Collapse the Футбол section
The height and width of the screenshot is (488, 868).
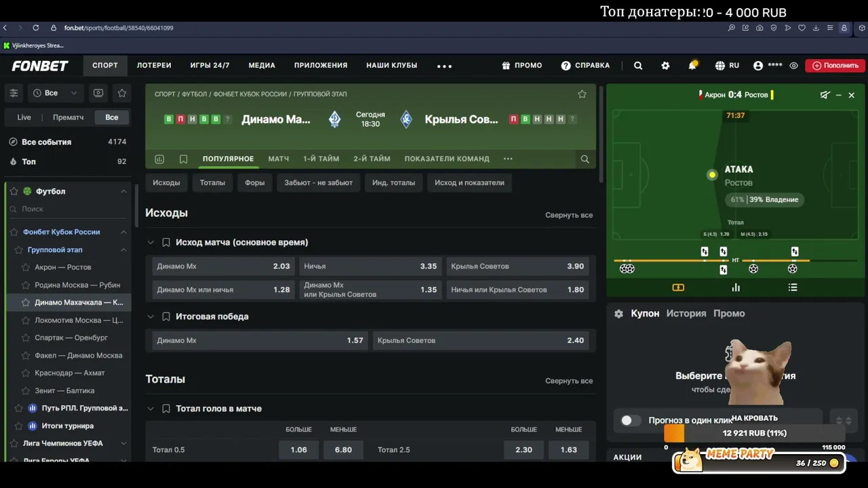click(x=123, y=191)
